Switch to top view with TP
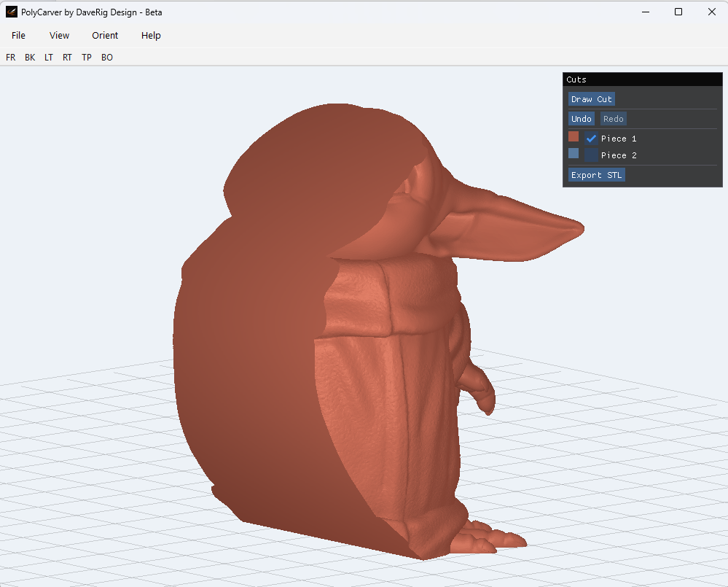 pos(87,57)
